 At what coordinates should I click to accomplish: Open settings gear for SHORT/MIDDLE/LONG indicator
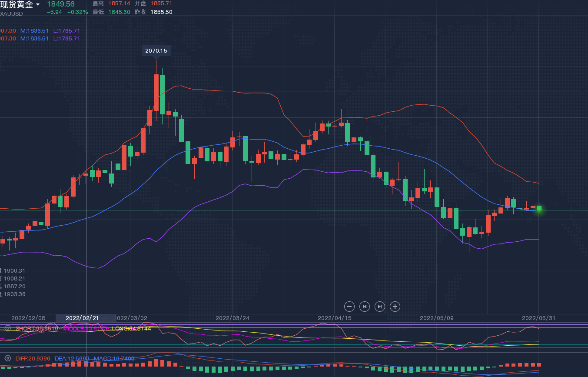[7, 328]
